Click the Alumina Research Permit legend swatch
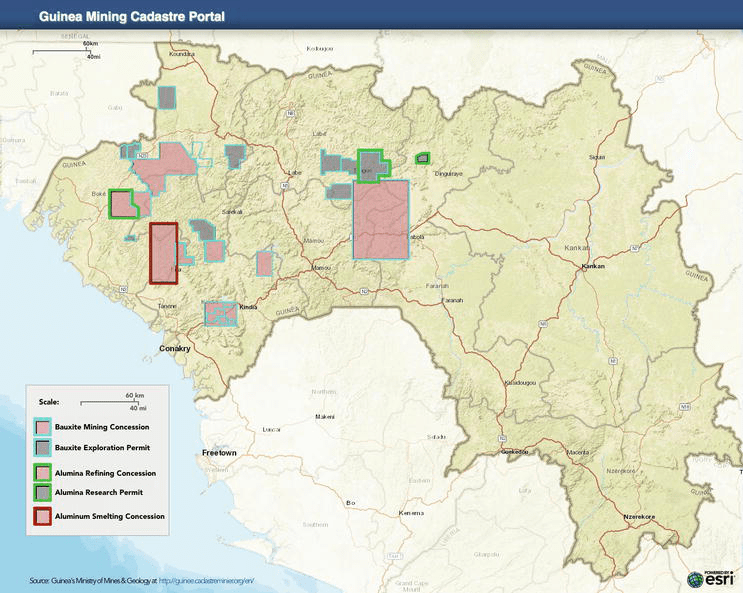 (43, 493)
